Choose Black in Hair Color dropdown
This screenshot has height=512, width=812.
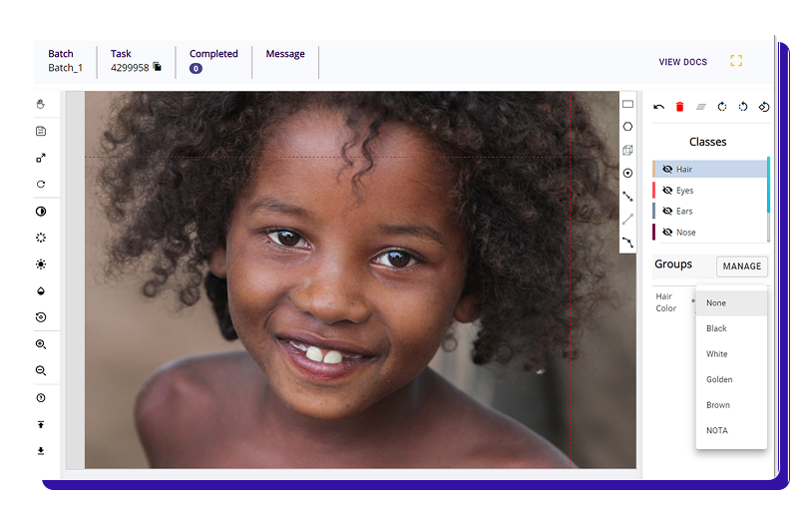coord(731,328)
